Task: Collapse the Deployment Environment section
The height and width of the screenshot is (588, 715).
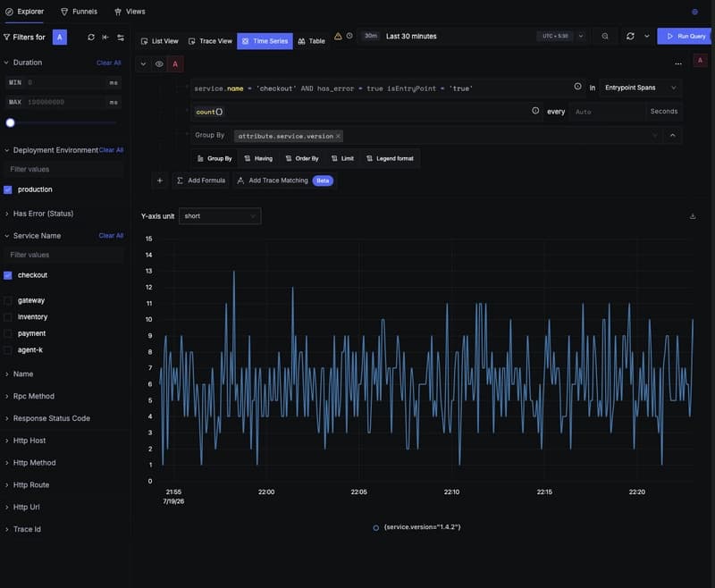Action: [x=6, y=150]
